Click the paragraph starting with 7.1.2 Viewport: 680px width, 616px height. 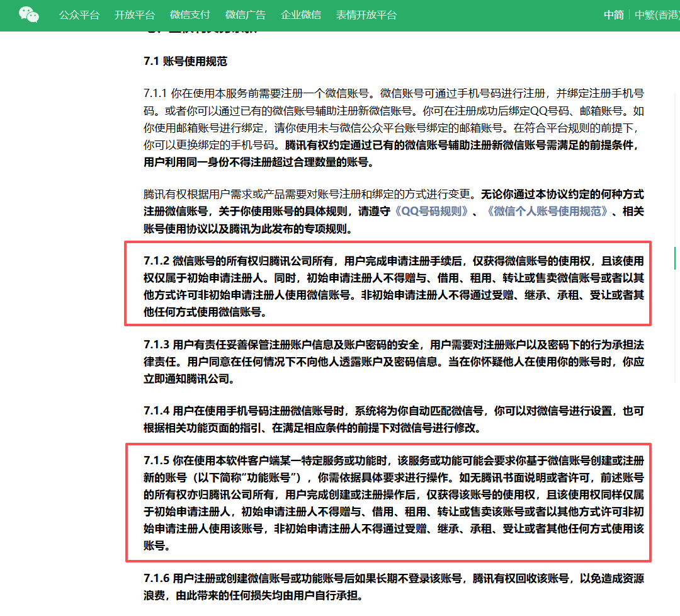(x=394, y=287)
